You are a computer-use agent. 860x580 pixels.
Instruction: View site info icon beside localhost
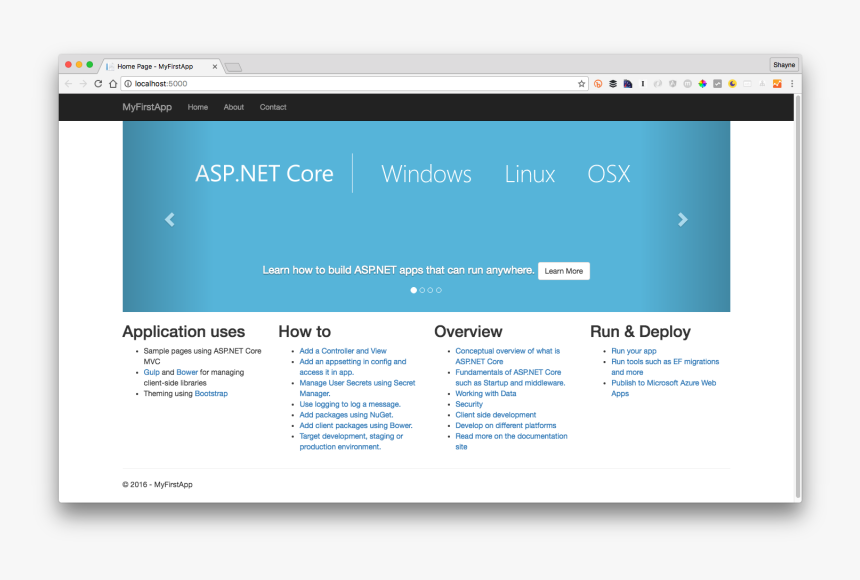(x=128, y=83)
